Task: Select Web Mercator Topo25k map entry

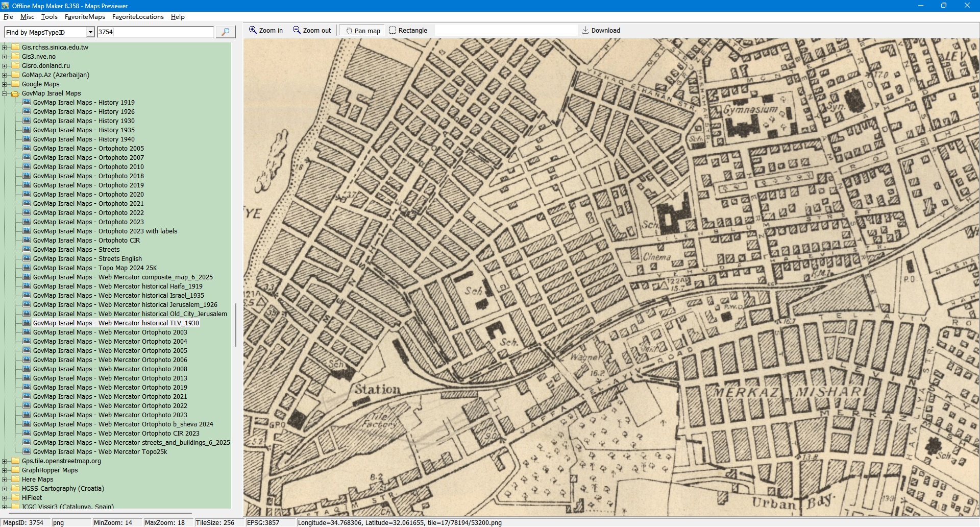Action: pos(100,452)
